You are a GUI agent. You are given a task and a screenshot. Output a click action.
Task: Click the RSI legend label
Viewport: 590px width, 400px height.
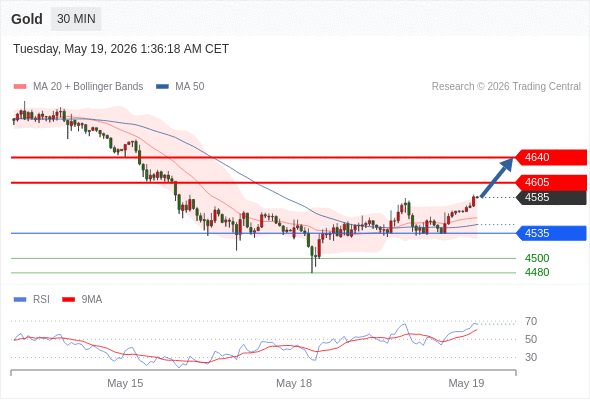pos(41,300)
